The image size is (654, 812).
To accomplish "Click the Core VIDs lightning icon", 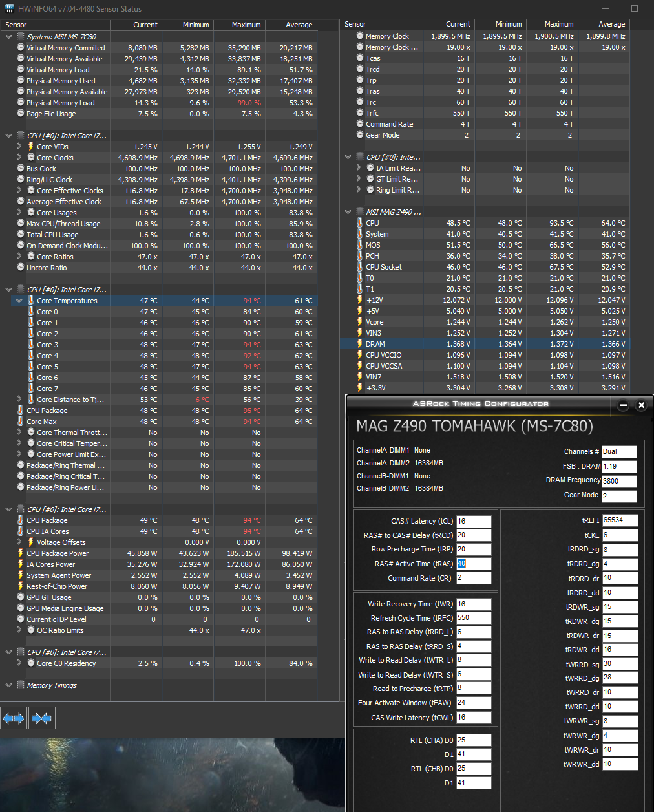I will coord(30,147).
